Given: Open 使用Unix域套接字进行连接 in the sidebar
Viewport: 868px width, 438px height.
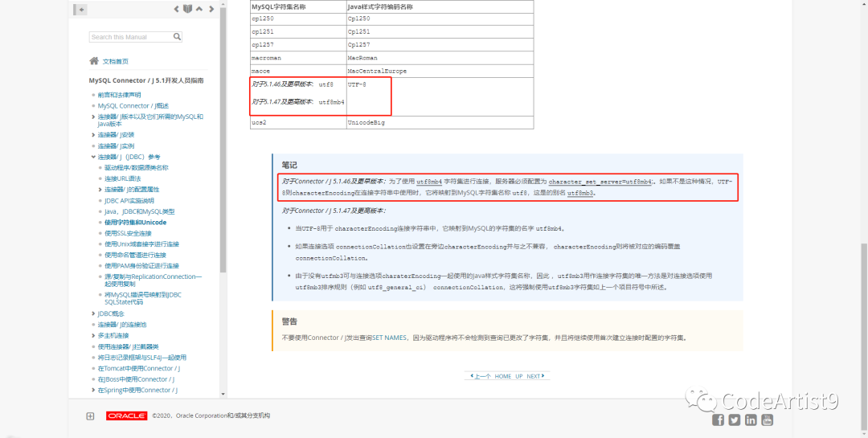Looking at the screenshot, I should (x=141, y=244).
